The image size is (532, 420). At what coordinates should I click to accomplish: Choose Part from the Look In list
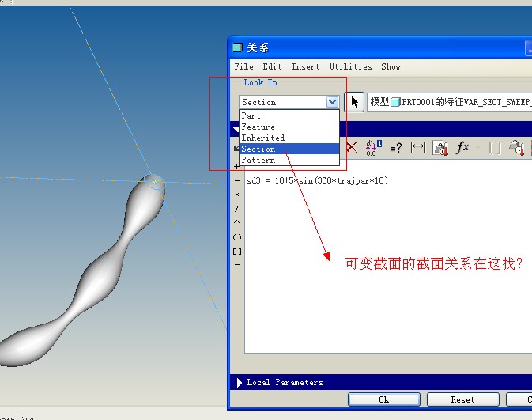coord(289,115)
